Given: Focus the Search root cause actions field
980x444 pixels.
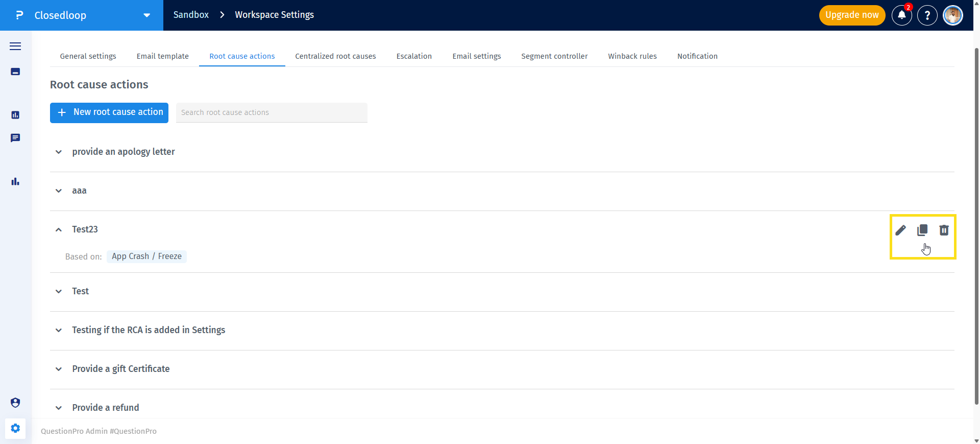Looking at the screenshot, I should [x=272, y=112].
